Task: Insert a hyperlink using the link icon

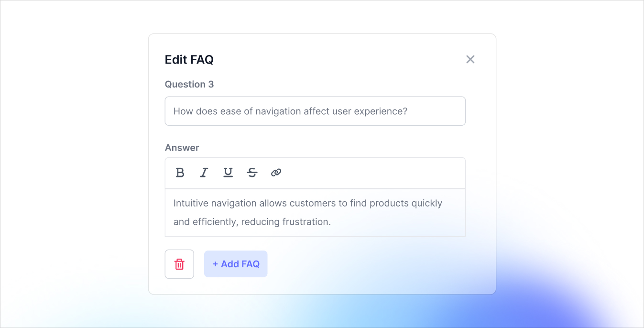Action: pos(276,173)
